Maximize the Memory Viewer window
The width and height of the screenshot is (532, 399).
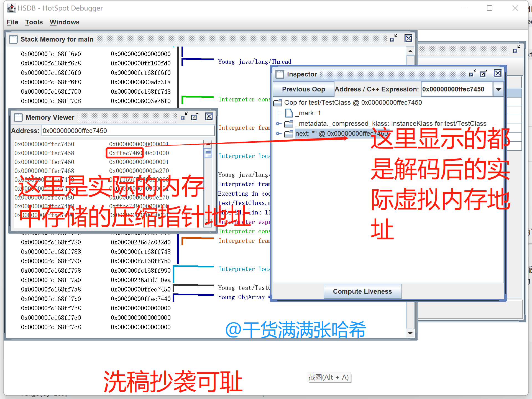195,117
